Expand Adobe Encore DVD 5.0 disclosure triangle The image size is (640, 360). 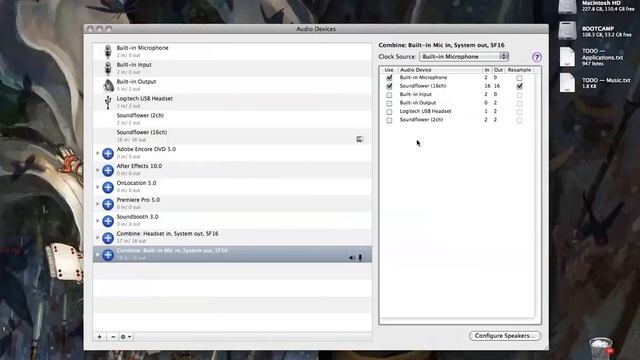pos(98,153)
